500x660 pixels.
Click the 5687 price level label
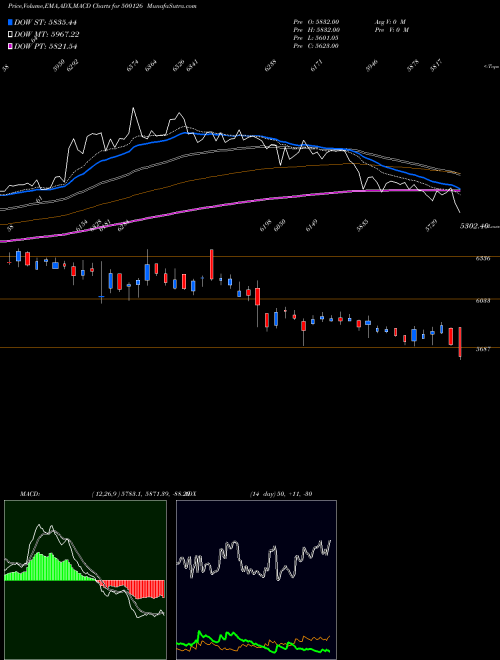[x=483, y=350]
